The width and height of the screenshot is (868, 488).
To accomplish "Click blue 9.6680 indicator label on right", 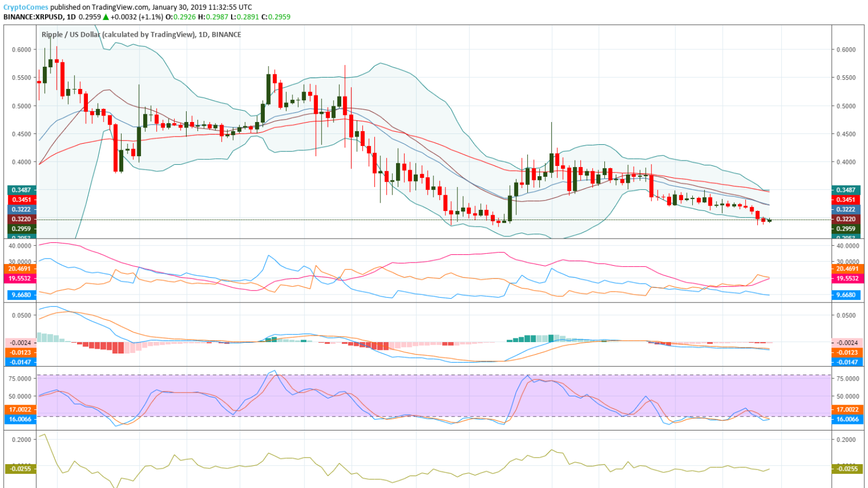I will (x=846, y=295).
